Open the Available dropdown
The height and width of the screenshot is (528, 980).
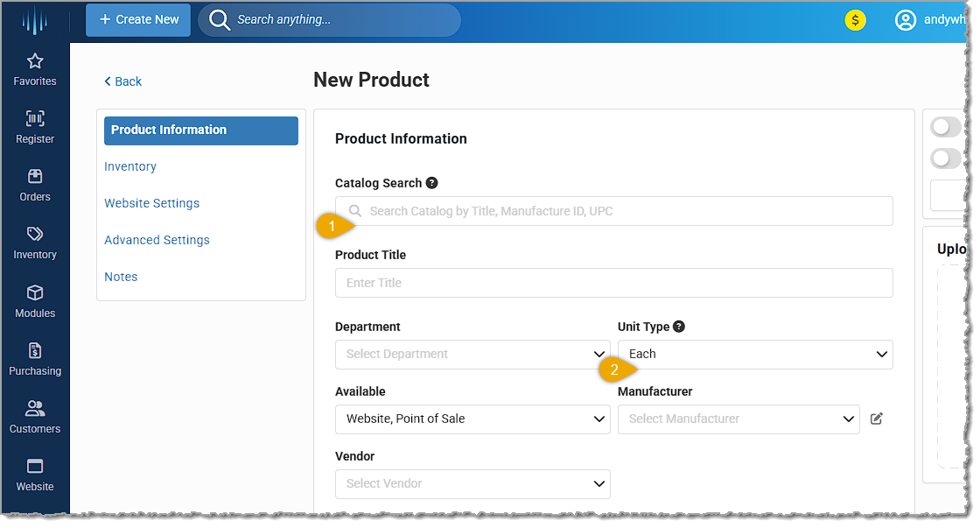click(x=472, y=419)
